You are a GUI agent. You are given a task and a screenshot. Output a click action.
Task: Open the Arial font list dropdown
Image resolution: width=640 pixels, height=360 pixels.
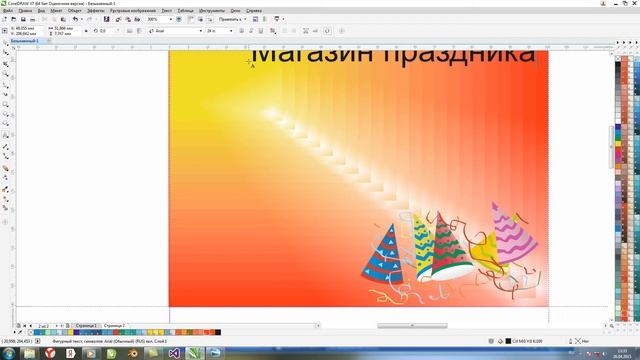(x=200, y=31)
